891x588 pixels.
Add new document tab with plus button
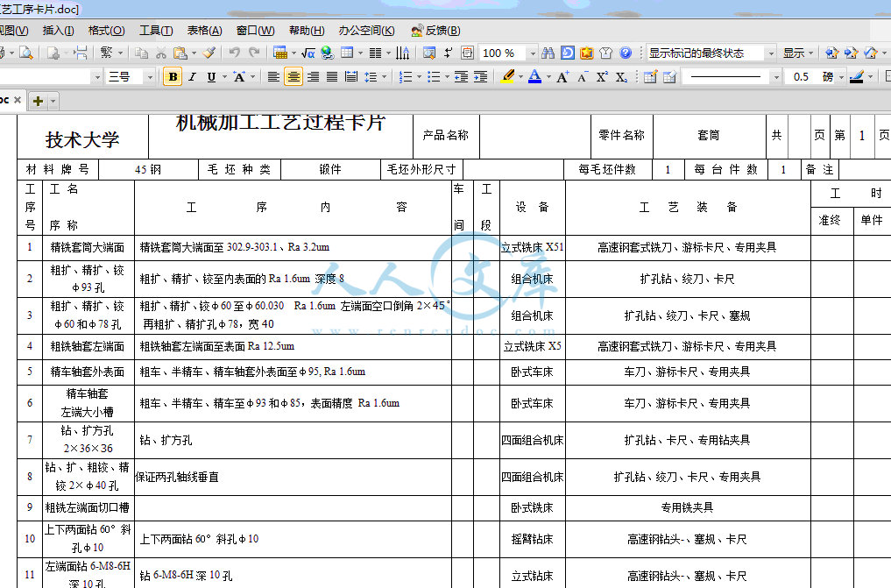(38, 101)
